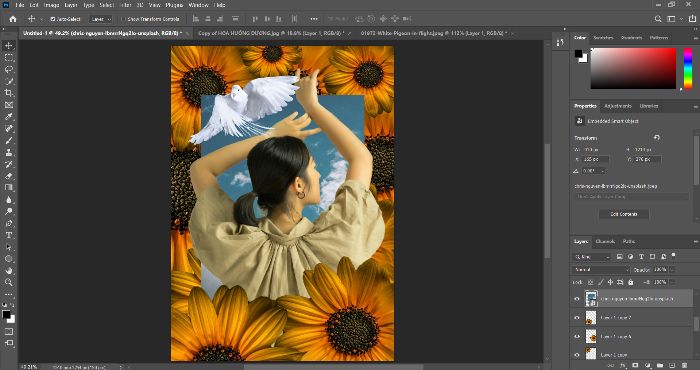The image size is (700, 370).
Task: Select the Crop tool
Action: click(x=8, y=93)
